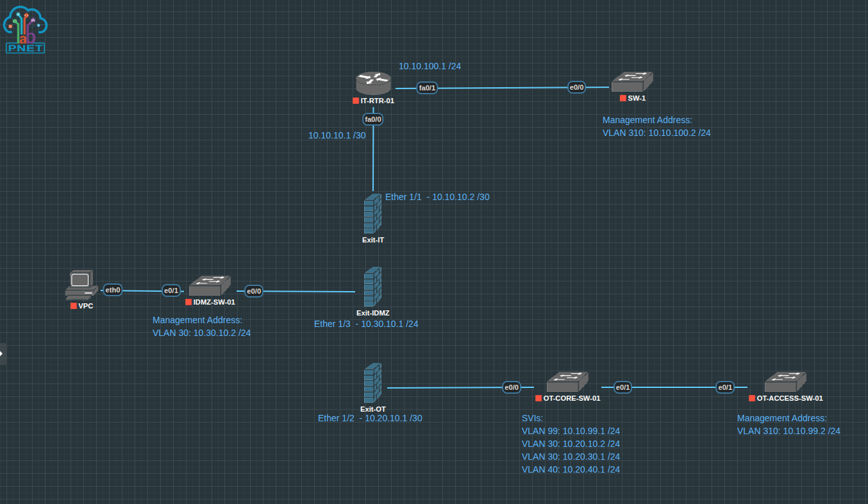Click the e0/0 interface label right of IDMZ-SW-01
The height and width of the screenshot is (504, 868).
[x=254, y=291]
